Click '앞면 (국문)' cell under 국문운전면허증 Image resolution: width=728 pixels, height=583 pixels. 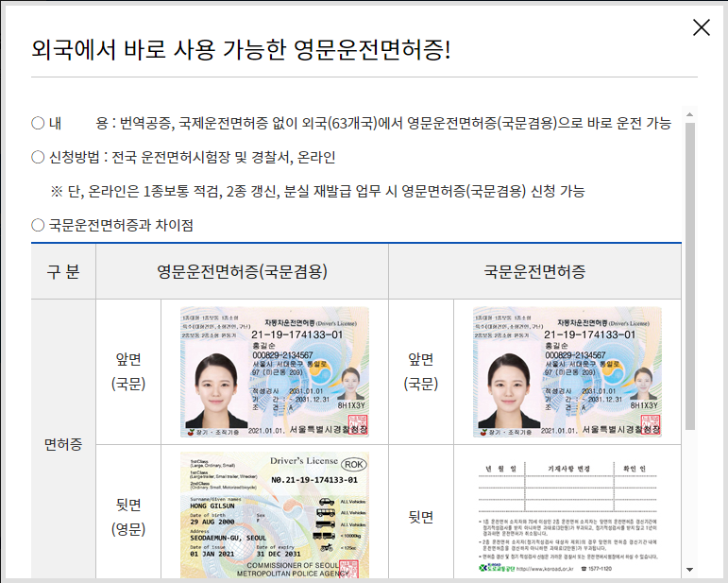(420, 371)
